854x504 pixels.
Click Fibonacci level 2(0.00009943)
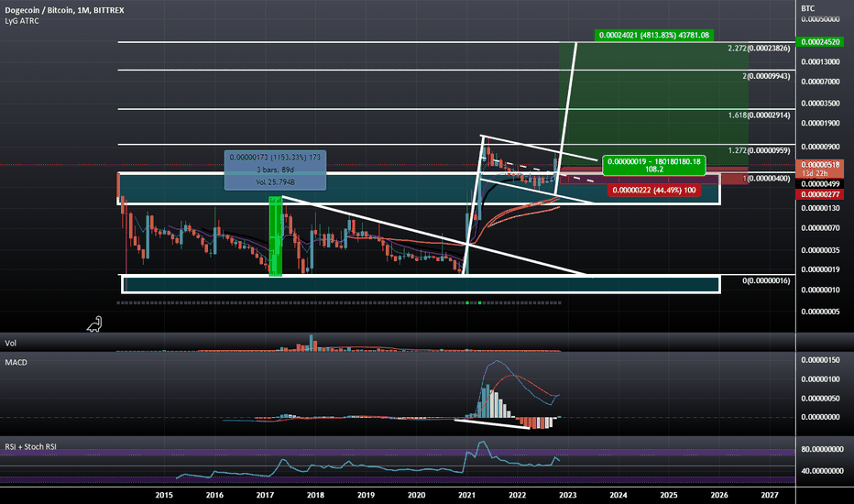[766, 76]
